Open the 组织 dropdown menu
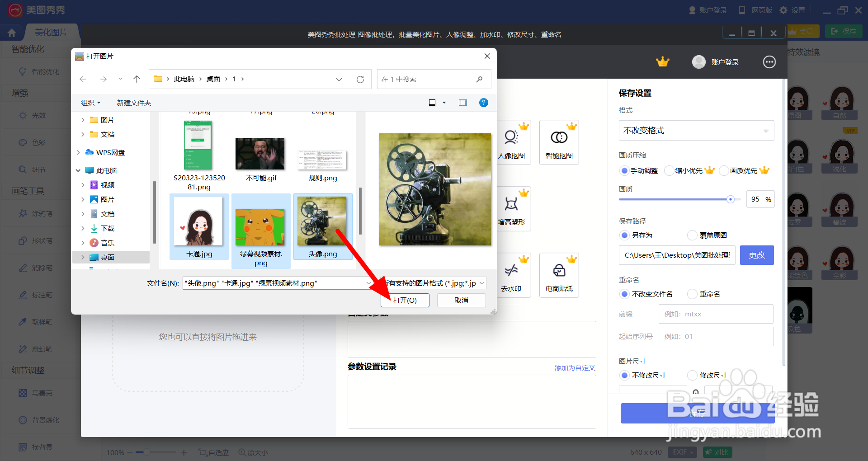The width and height of the screenshot is (868, 461). point(90,103)
